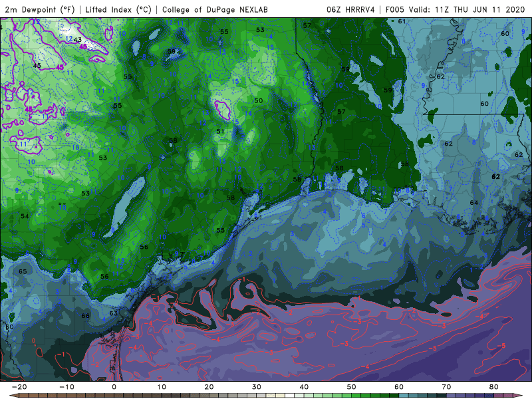The height and width of the screenshot is (399, 532).
Task: Click the "College of DuPage NEXLAB" label
Action: point(215,9)
